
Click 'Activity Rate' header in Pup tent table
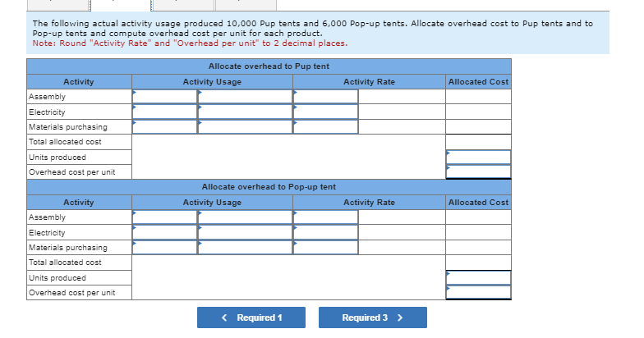click(x=369, y=82)
